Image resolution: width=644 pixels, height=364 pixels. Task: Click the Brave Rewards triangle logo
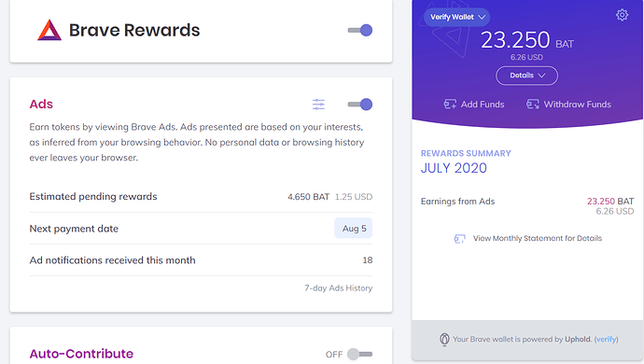[49, 30]
